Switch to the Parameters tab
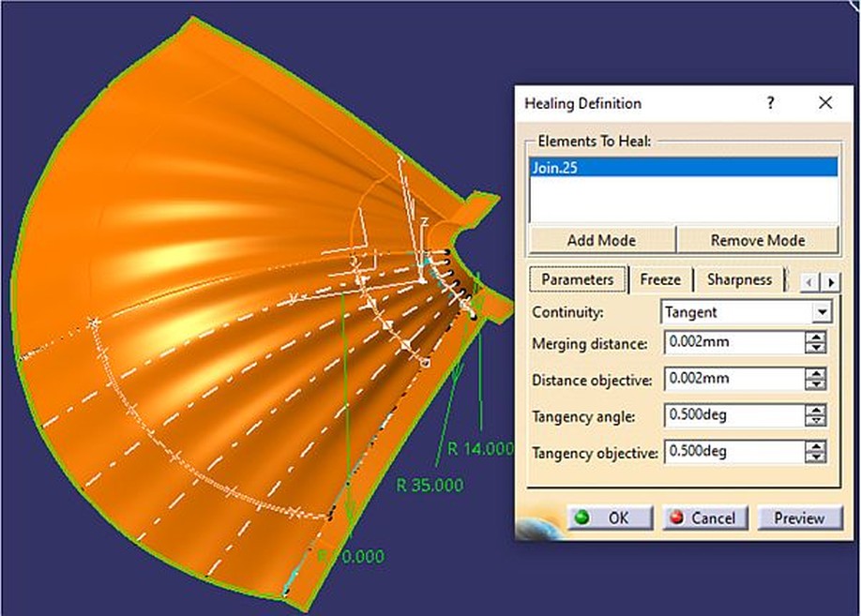The image size is (861, 616). [577, 279]
